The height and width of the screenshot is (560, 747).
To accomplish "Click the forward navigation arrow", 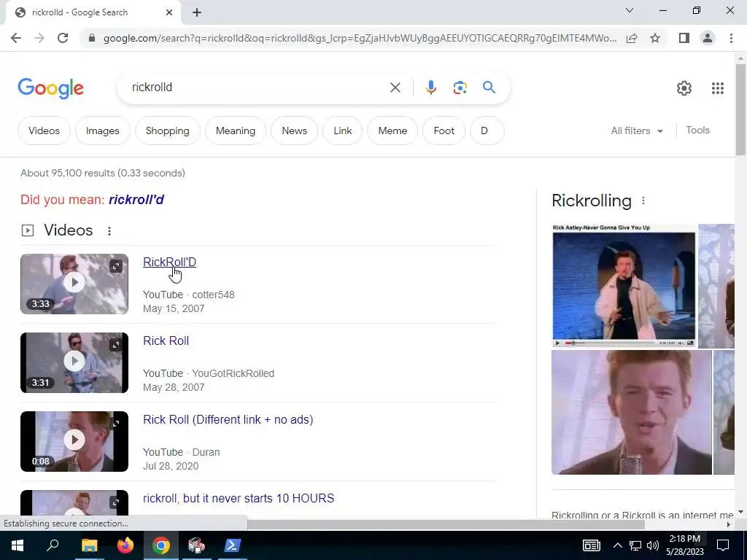I will [39, 38].
